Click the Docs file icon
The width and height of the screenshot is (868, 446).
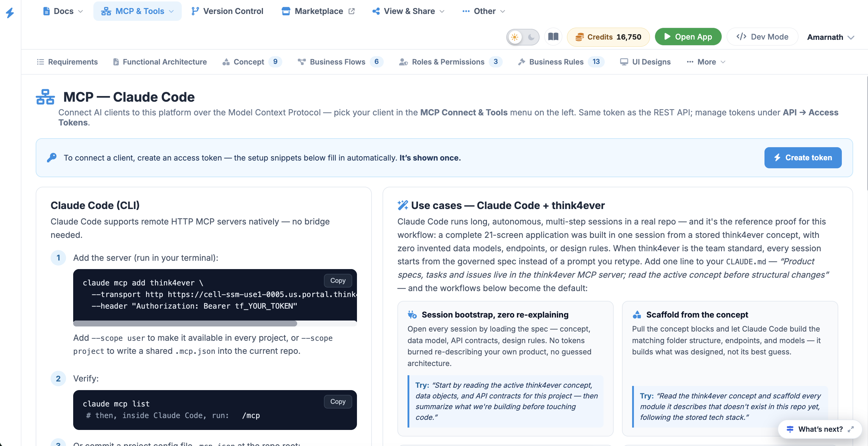(46, 11)
